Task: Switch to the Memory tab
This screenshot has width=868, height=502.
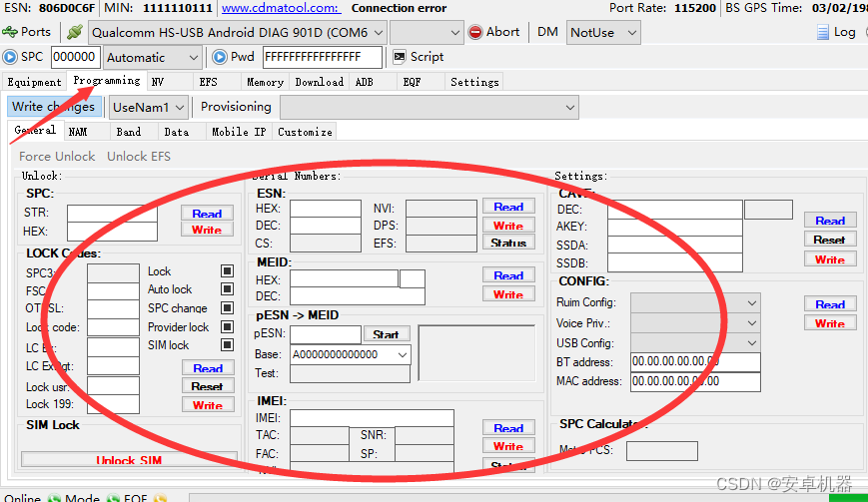Action: tap(265, 82)
